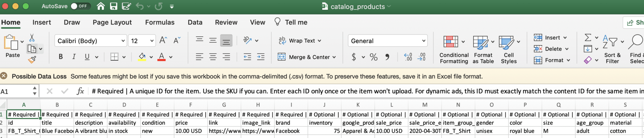Click the Save floppy disk icon
The image size is (644, 138).
click(x=114, y=6)
